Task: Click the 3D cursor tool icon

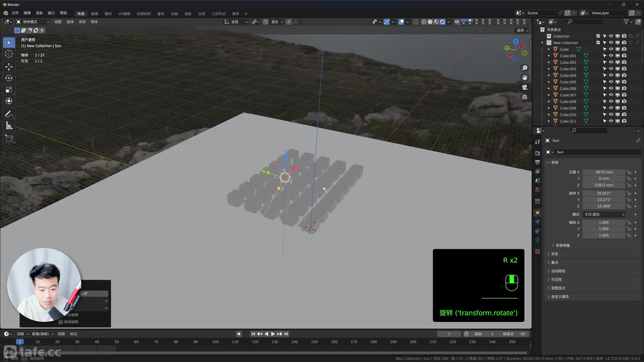Action: pos(9,54)
